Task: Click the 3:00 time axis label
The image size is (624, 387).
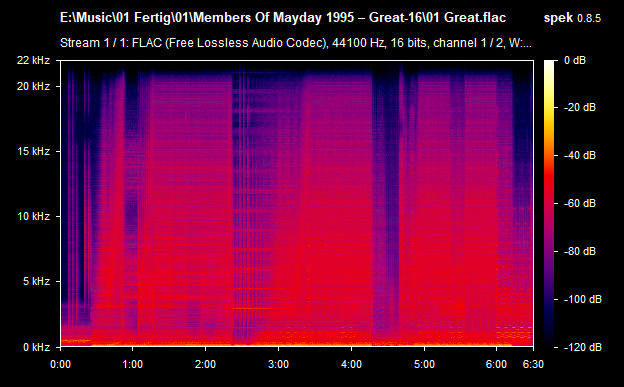Action: 278,364
